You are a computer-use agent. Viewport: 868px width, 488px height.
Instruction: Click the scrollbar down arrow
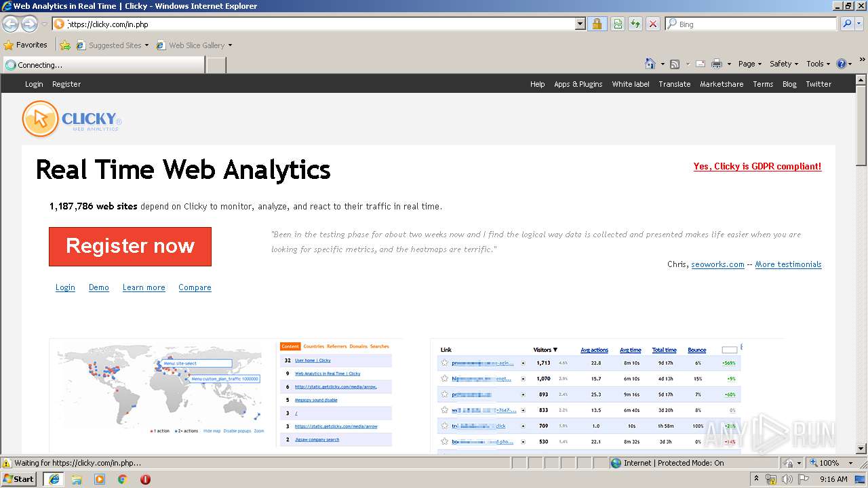click(x=861, y=449)
